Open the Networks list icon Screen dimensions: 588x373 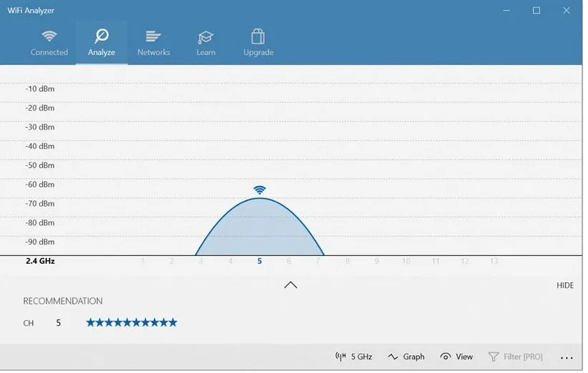153,36
